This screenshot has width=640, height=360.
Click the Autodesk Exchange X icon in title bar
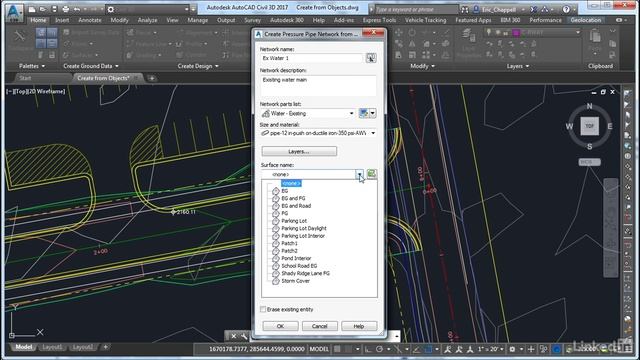[x=533, y=9]
